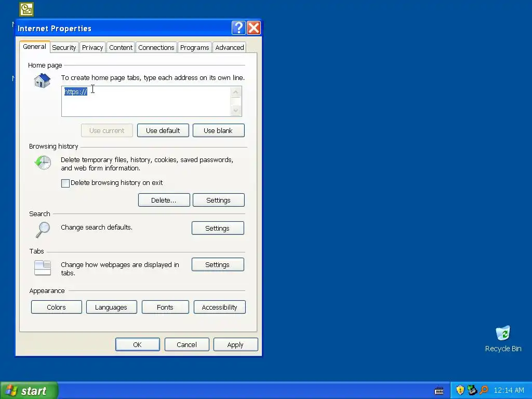This screenshot has height=399, width=532.
Task: Enable Delete browsing history on exit
Action: 65,183
